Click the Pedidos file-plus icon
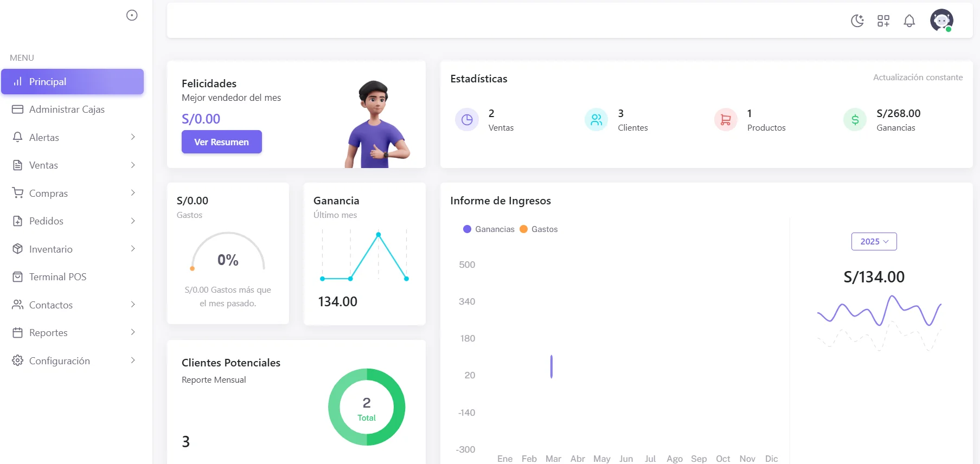 pyautogui.click(x=18, y=221)
